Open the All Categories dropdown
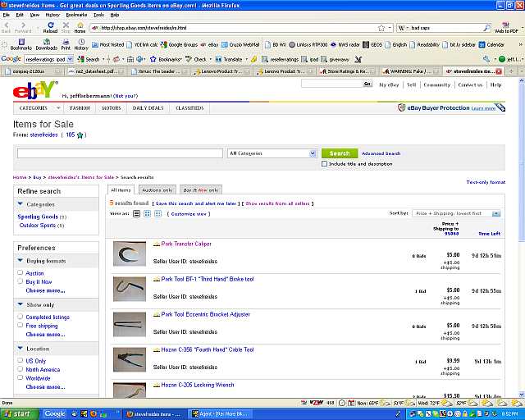Image resolution: width=525 pixels, height=420 pixels. coord(272,153)
